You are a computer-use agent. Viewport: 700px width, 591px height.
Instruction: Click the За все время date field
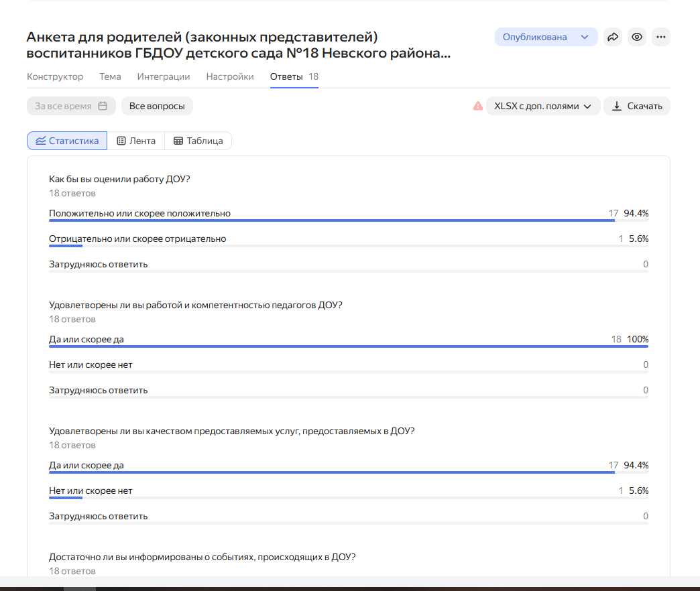pyautogui.click(x=63, y=106)
